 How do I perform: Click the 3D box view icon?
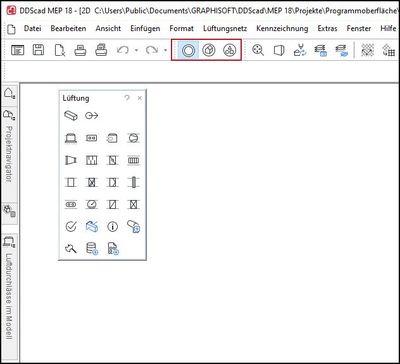279,50
